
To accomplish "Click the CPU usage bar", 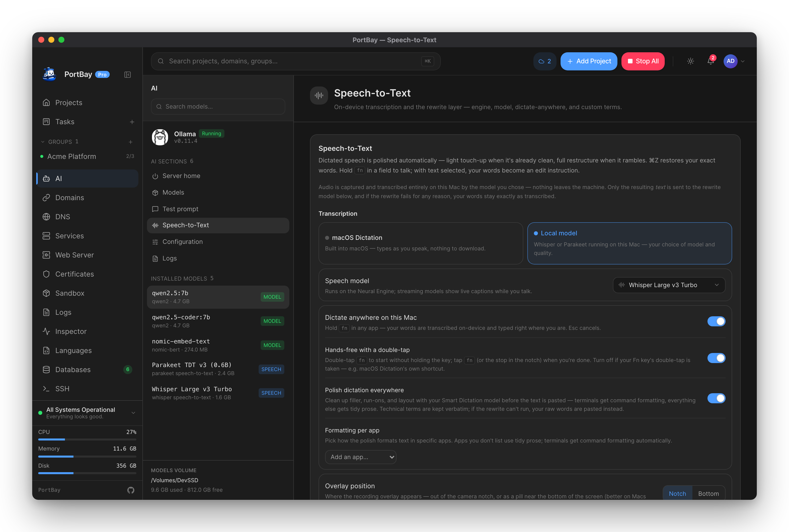I will [87, 439].
